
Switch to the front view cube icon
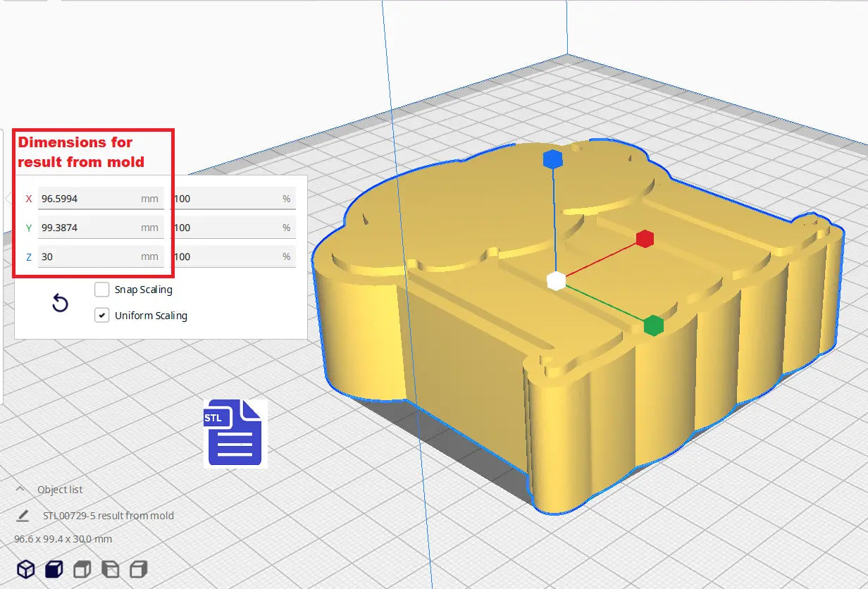54,569
